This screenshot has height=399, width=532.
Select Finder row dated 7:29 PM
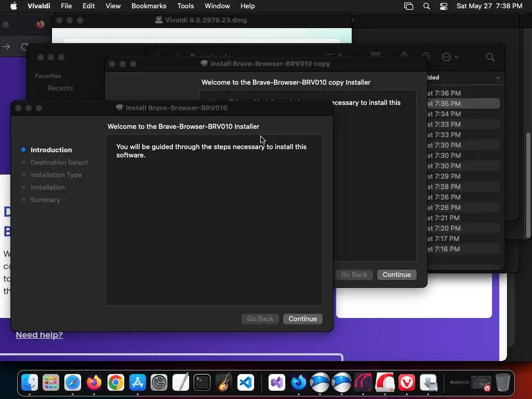coord(463,177)
